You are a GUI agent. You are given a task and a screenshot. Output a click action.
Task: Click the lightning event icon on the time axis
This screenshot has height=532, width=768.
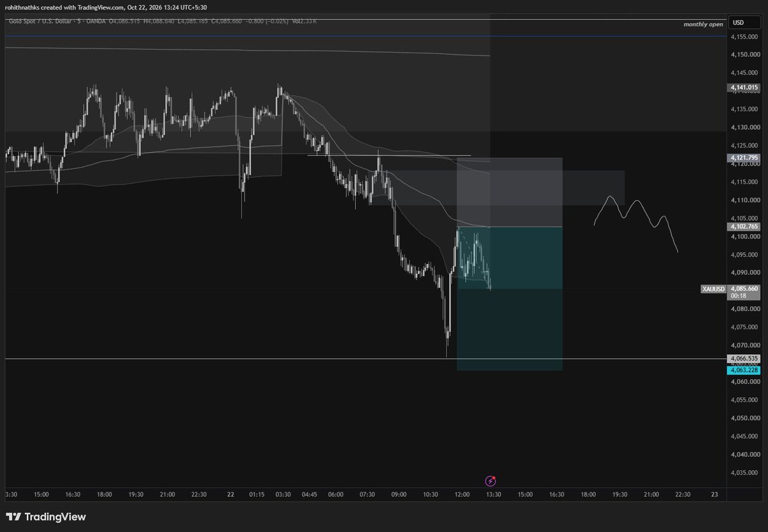pyautogui.click(x=491, y=480)
